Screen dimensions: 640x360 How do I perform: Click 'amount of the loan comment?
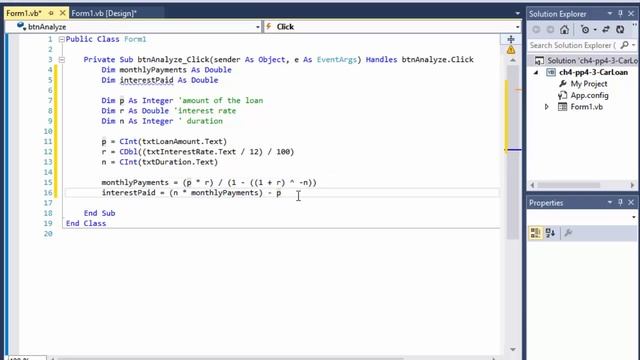tap(220, 100)
